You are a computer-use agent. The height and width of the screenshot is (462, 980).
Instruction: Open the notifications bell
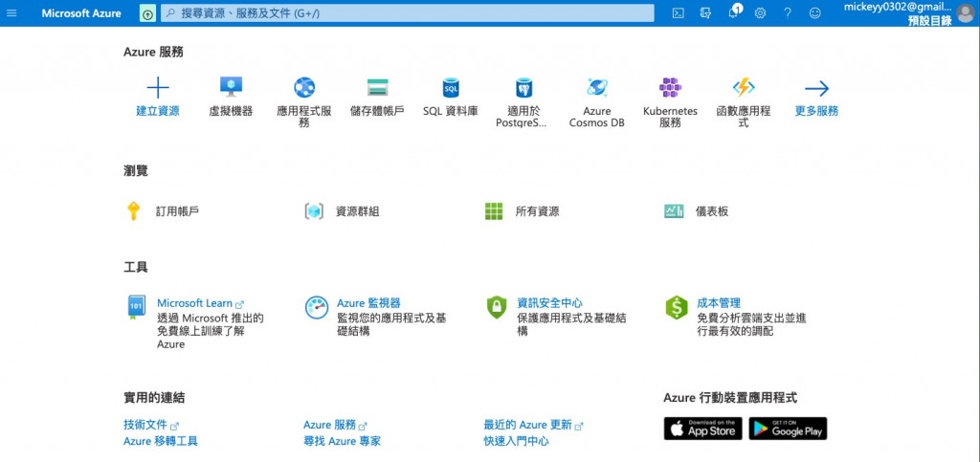tap(734, 11)
